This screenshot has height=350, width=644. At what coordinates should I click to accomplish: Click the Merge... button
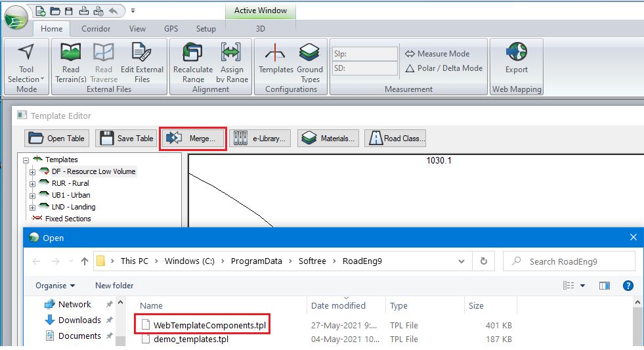pyautogui.click(x=192, y=139)
